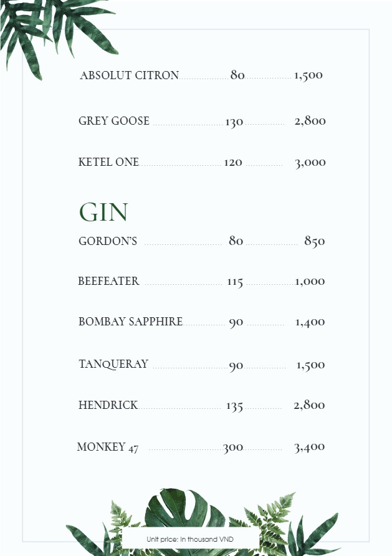Click the 300 glass price for Monkey 47
Image resolution: width=392 pixels, height=556 pixels.
click(x=233, y=448)
